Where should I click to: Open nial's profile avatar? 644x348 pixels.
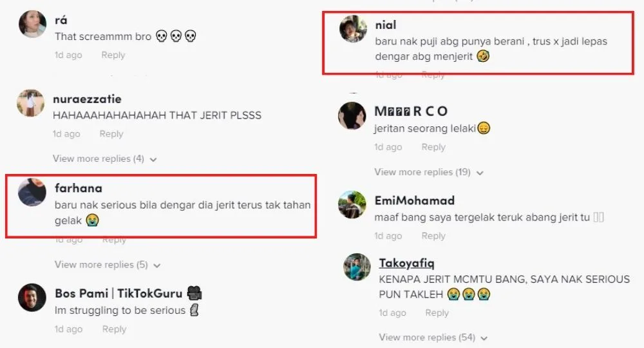pyautogui.click(x=353, y=29)
